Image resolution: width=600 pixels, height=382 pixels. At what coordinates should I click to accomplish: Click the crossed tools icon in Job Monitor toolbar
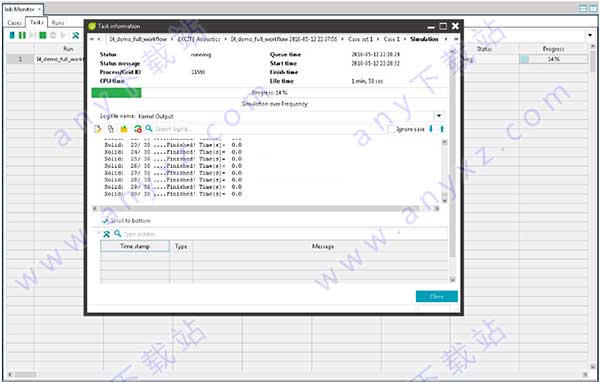pos(75,36)
